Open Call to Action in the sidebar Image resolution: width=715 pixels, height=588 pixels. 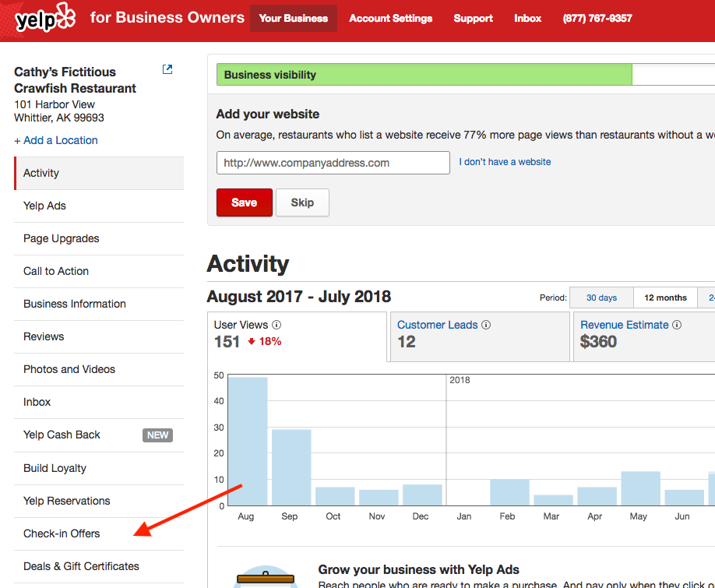click(x=99, y=272)
